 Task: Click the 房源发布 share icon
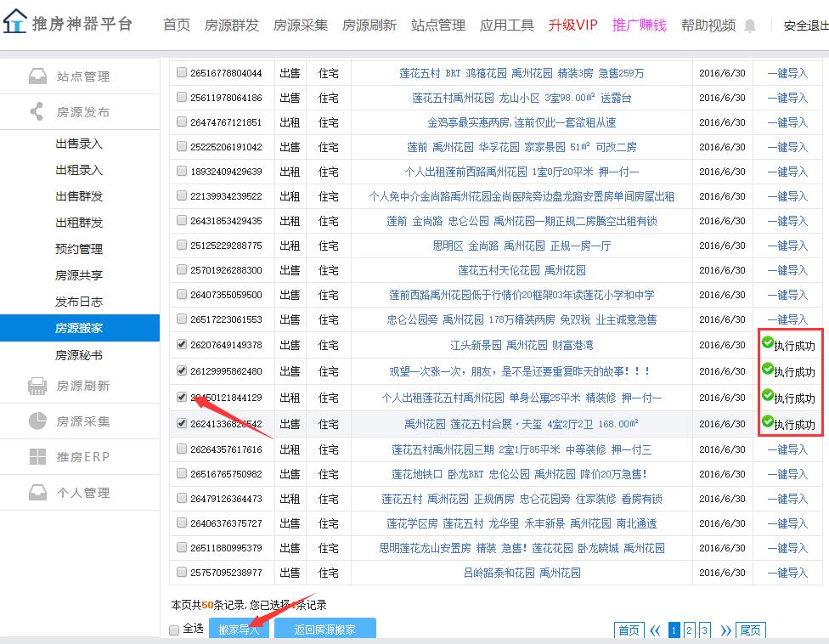(37, 111)
